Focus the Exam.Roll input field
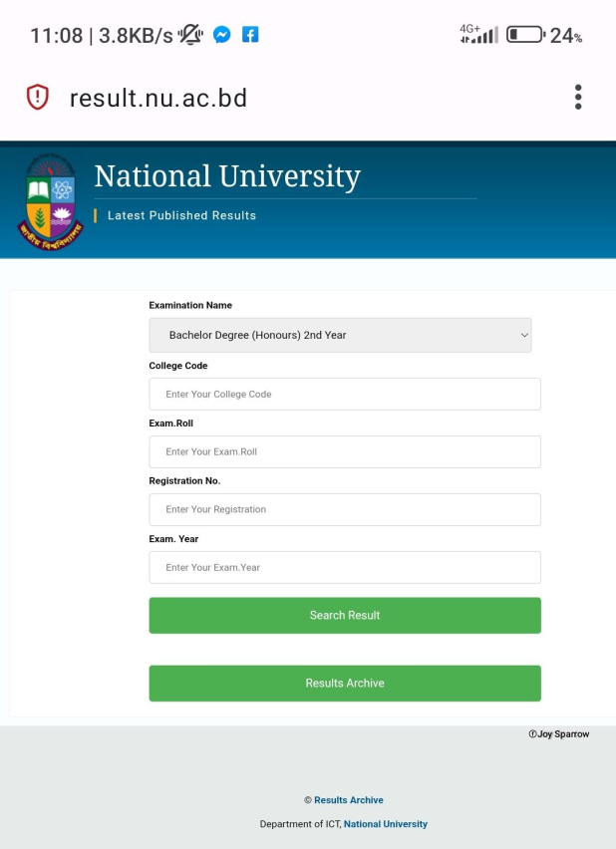This screenshot has width=616, height=849. pyautogui.click(x=345, y=451)
